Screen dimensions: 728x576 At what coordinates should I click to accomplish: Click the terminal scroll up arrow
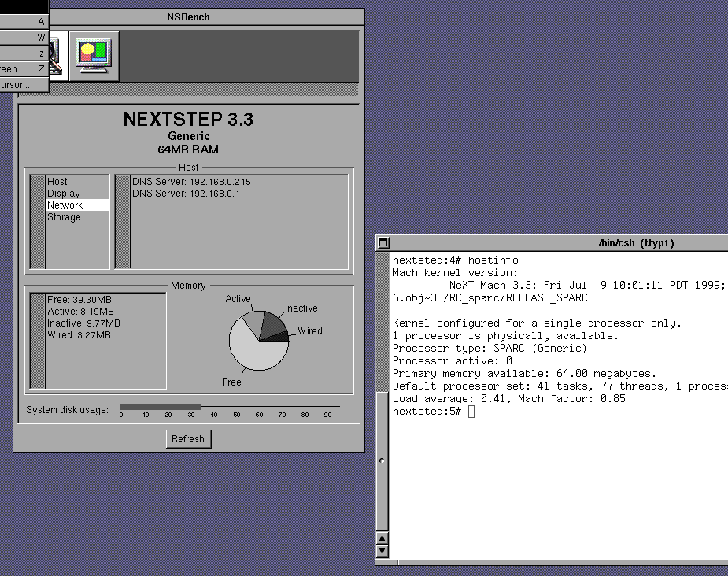(x=382, y=539)
